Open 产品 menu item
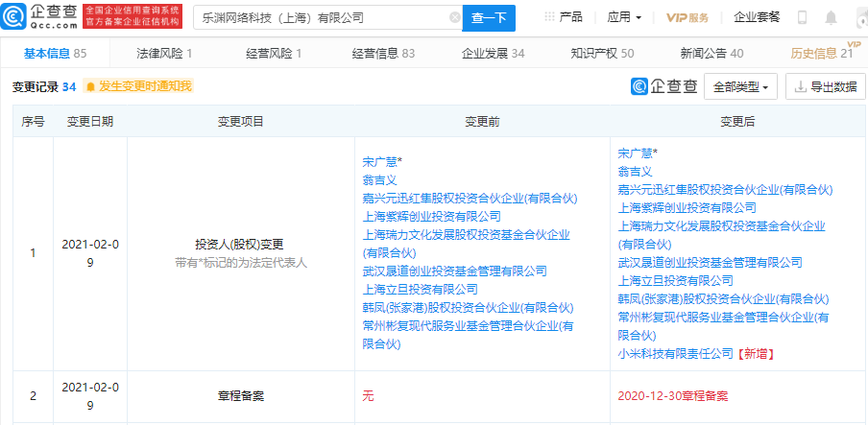Viewport: 868px width, 425px height. (x=570, y=17)
